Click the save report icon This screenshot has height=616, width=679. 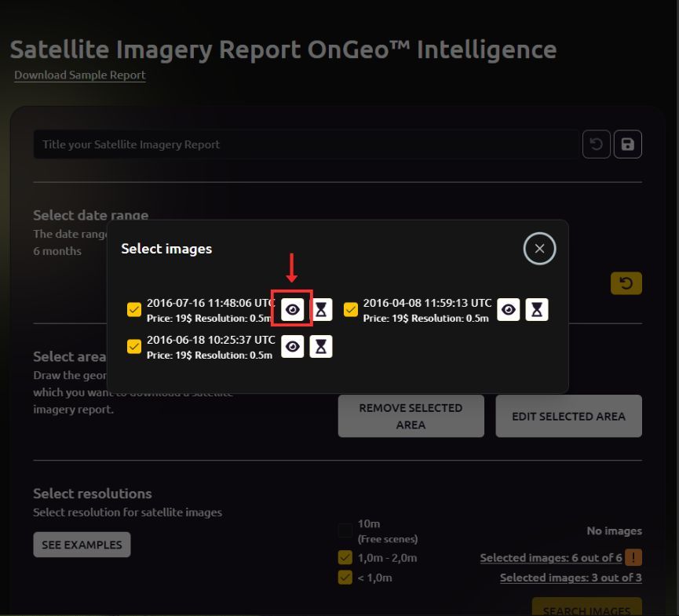627,144
